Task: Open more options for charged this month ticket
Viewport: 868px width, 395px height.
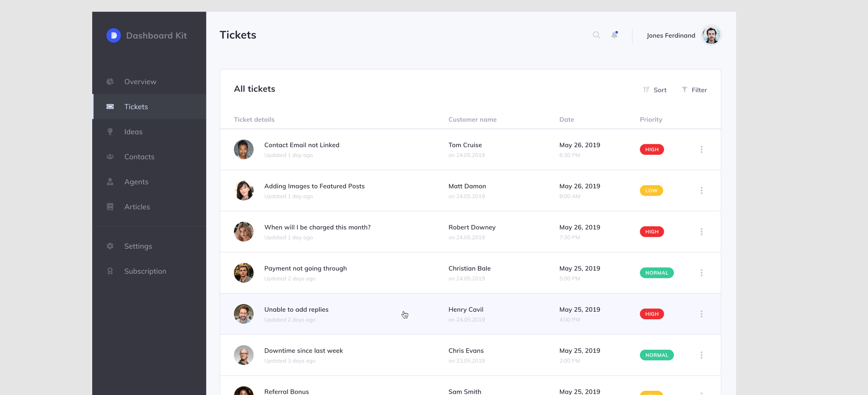Action: coord(701,232)
